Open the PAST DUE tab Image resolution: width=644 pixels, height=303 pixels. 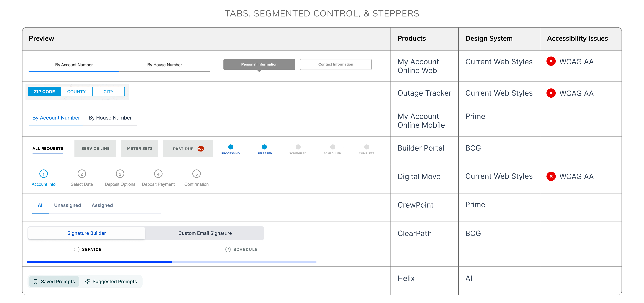(188, 148)
